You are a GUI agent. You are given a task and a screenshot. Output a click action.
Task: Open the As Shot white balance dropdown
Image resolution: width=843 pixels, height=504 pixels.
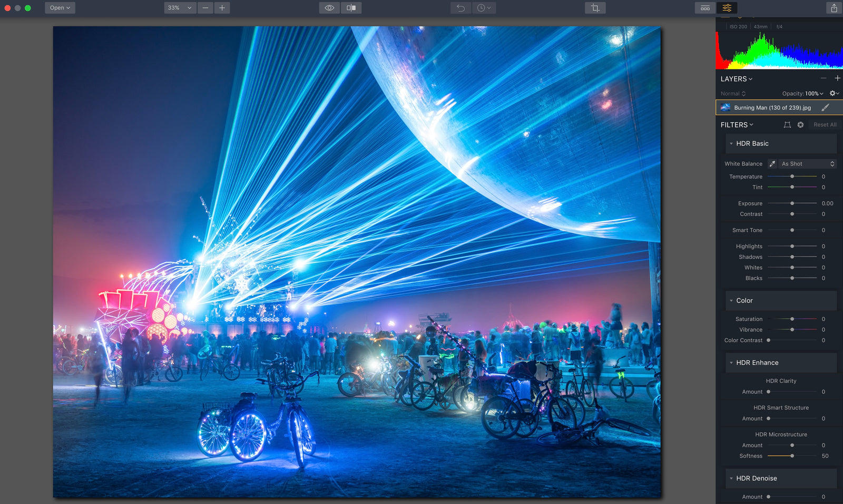click(806, 164)
